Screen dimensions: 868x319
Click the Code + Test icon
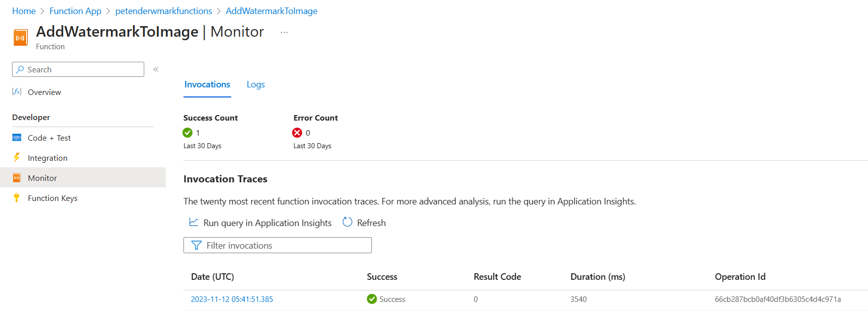(x=17, y=138)
